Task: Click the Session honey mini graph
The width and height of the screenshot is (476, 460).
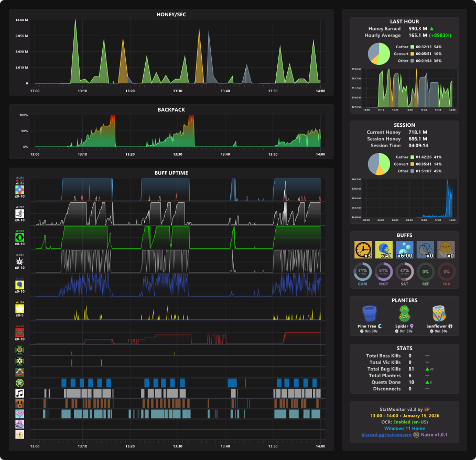Action: pos(404,199)
